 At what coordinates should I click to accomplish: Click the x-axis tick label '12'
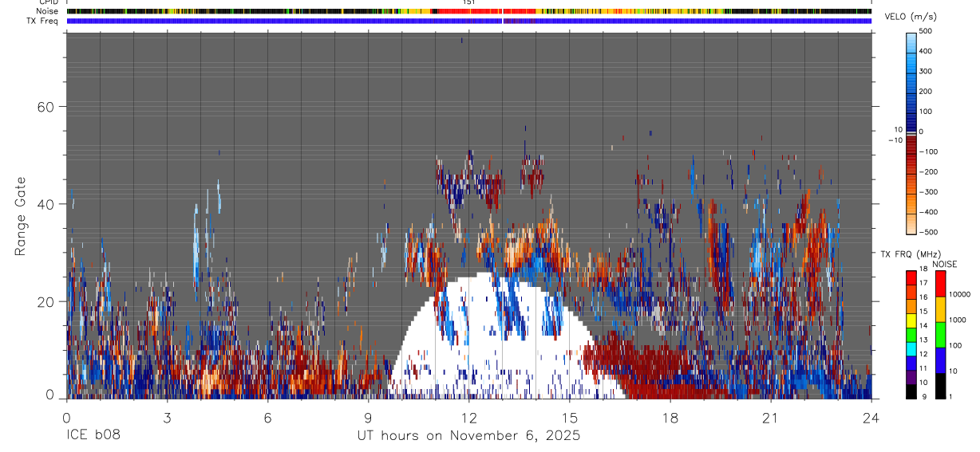[468, 418]
